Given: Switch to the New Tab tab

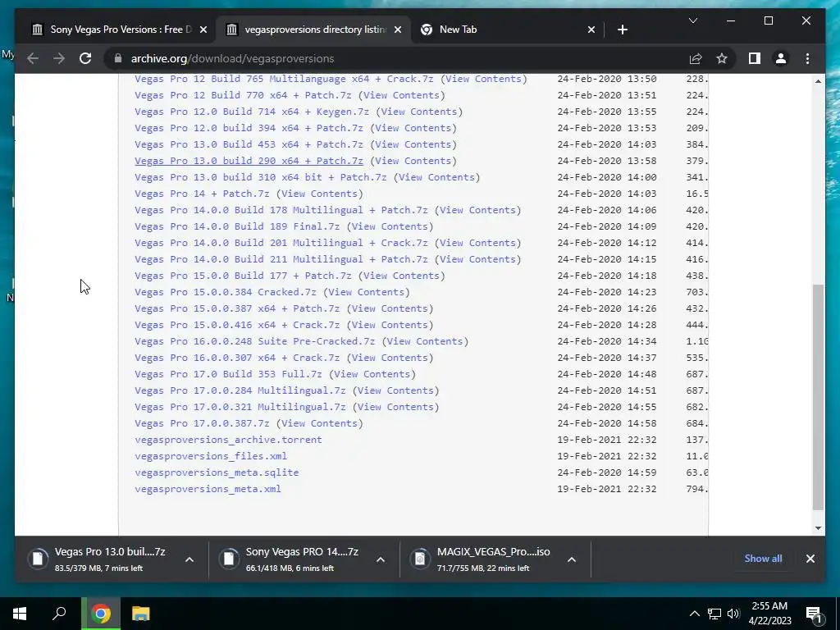Looking at the screenshot, I should pyautogui.click(x=508, y=30).
